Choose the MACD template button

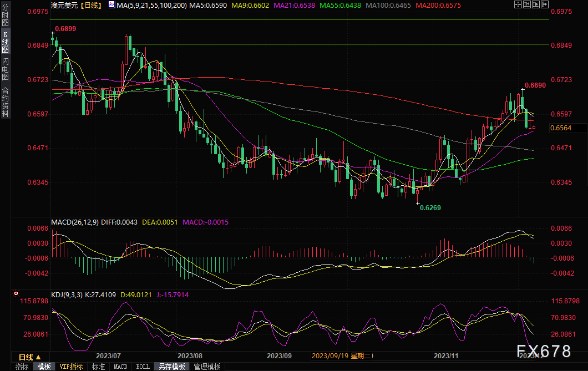tap(120, 367)
